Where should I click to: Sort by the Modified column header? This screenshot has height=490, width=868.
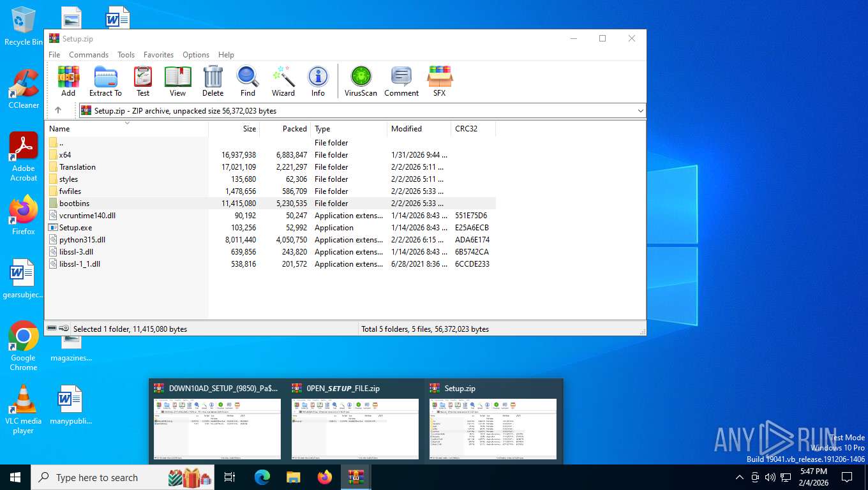tap(419, 129)
